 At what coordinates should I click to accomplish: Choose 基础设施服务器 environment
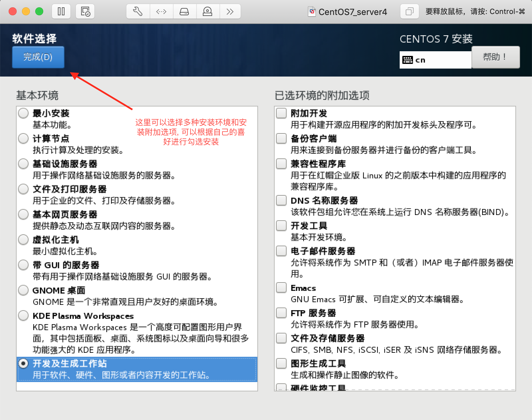click(23, 164)
